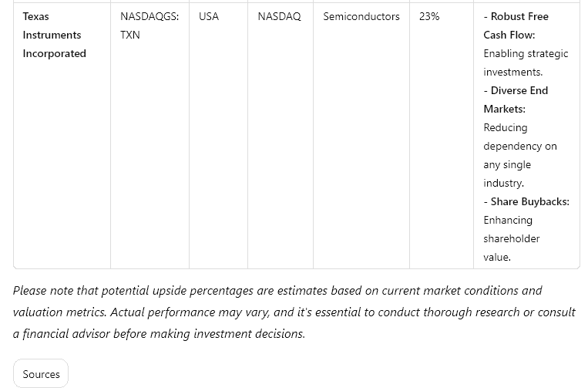Image resolution: width=588 pixels, height=388 pixels.
Task: Click the 'Reducing dependency on' text line
Action: click(520, 137)
